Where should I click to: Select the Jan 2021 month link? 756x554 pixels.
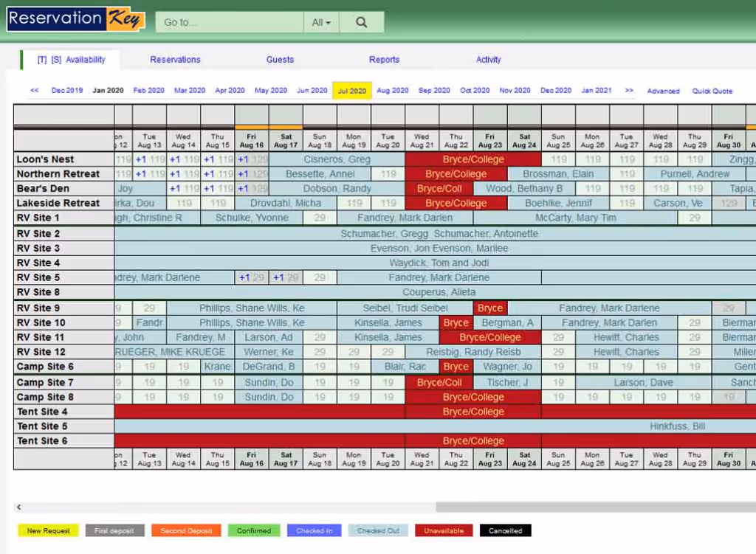coord(596,89)
